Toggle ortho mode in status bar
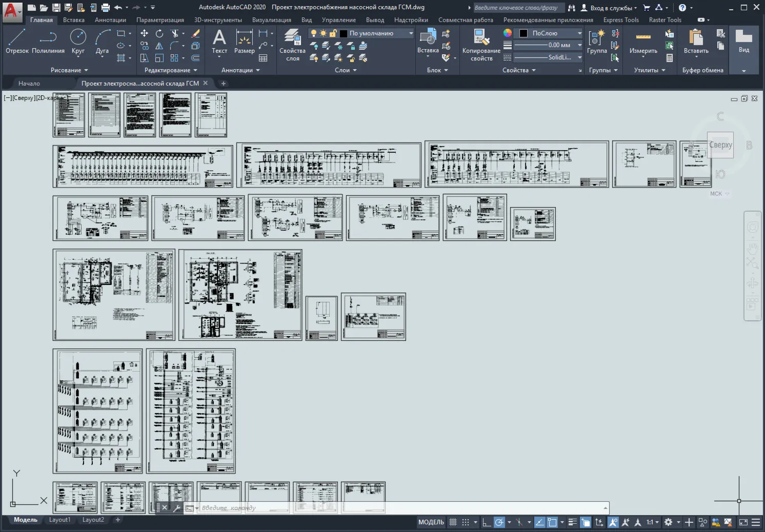Image resolution: width=765 pixels, height=532 pixels. (487, 522)
